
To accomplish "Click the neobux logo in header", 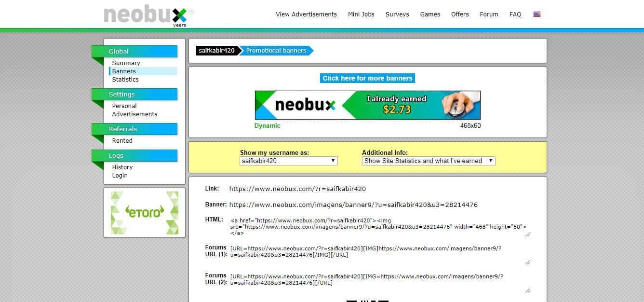I will [x=149, y=14].
